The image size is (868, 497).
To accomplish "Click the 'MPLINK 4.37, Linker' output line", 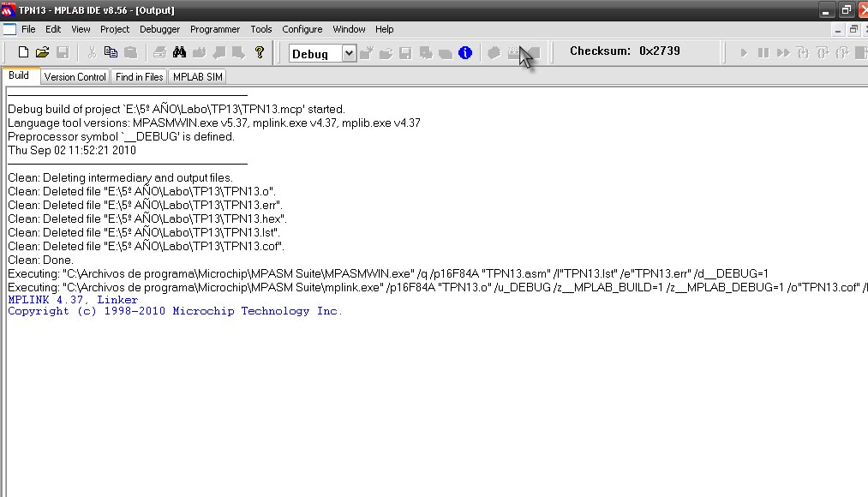I will [x=73, y=300].
